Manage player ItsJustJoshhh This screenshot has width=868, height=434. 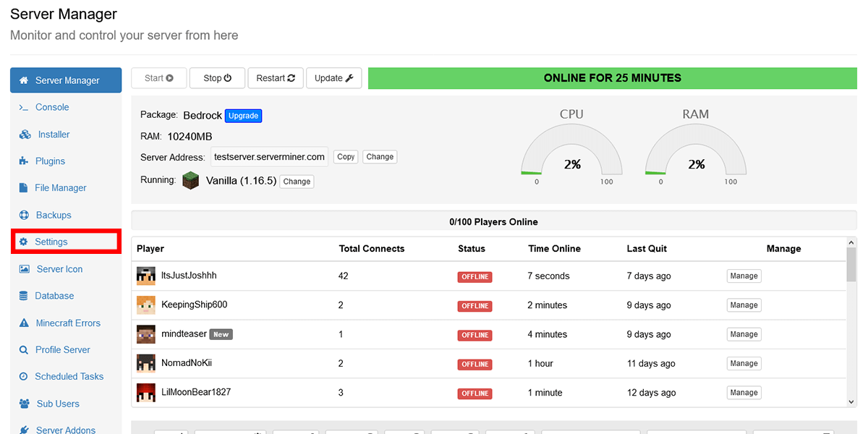(x=744, y=276)
